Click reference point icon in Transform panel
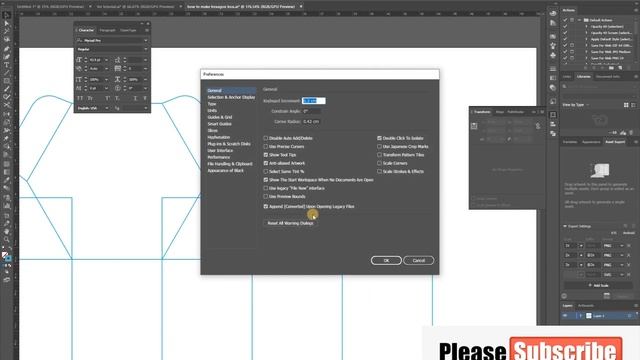The image size is (640, 360). (x=474, y=126)
